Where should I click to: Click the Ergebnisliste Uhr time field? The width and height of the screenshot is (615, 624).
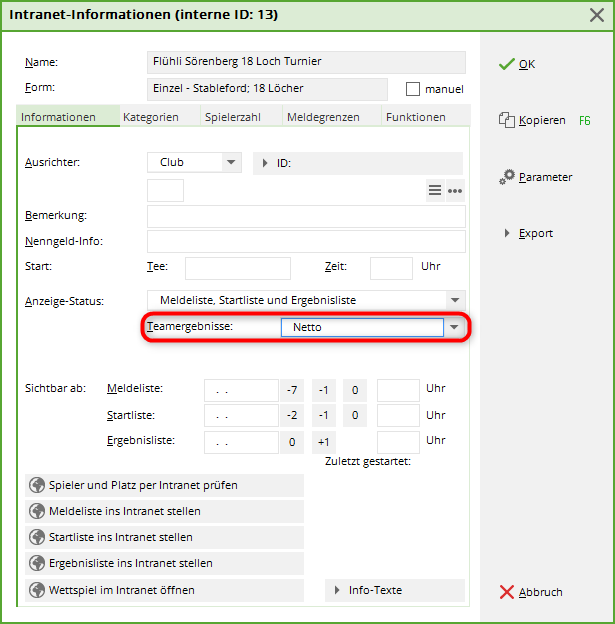(398, 442)
